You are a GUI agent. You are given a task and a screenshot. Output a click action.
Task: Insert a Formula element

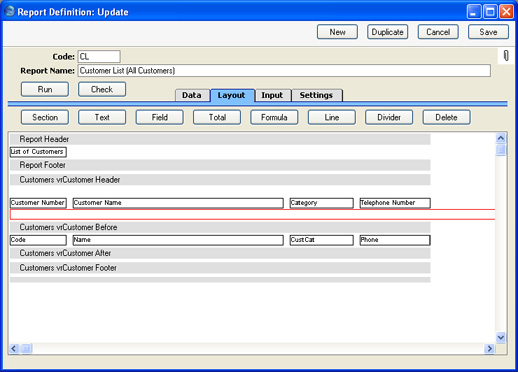click(274, 117)
